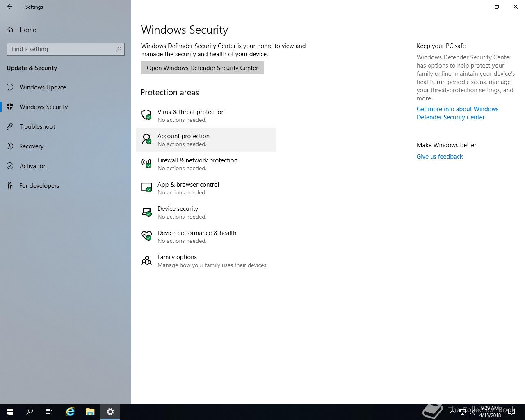Open the Action Center notification icon
Viewport: 525px width, 420px height.
[511, 412]
